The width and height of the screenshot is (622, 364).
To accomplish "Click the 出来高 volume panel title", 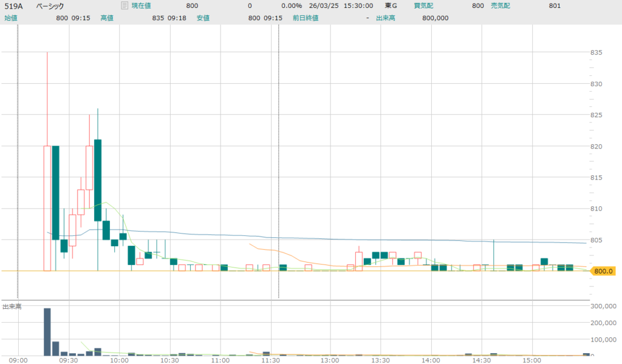I will (12, 306).
